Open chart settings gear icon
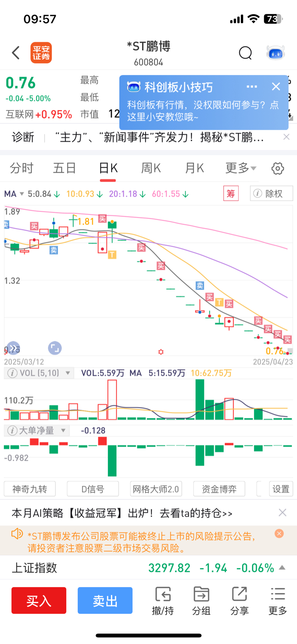The width and height of the screenshot is (297, 644). pyautogui.click(x=278, y=168)
